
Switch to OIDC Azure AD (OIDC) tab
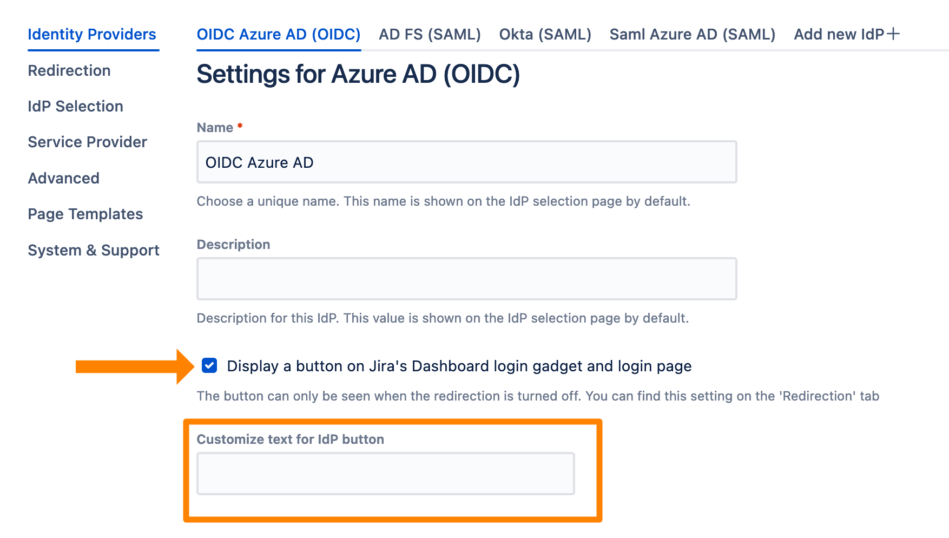(x=278, y=34)
